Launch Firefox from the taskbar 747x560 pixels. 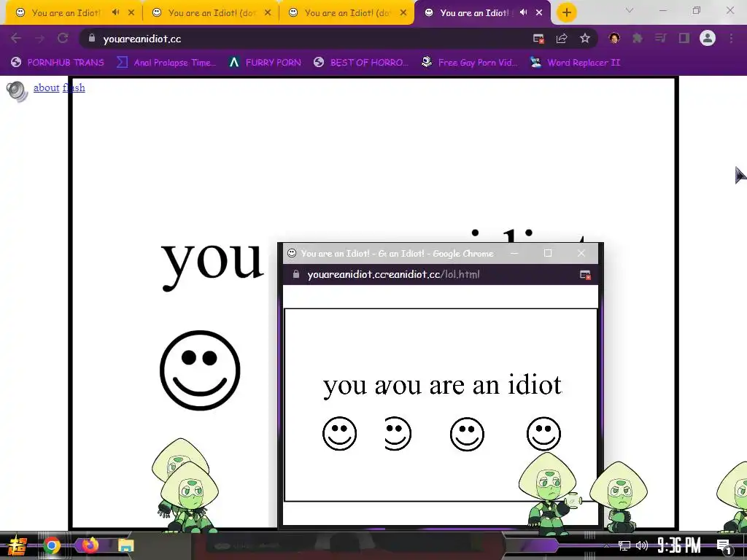(x=90, y=545)
